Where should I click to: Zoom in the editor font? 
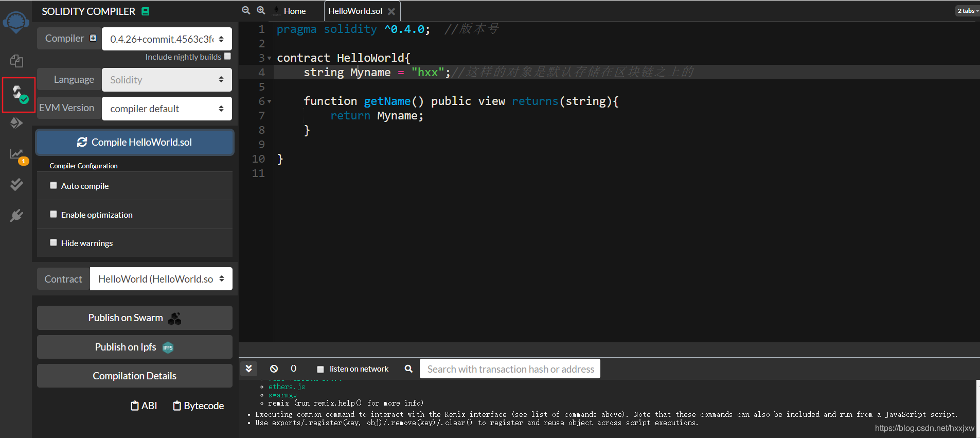click(x=261, y=10)
